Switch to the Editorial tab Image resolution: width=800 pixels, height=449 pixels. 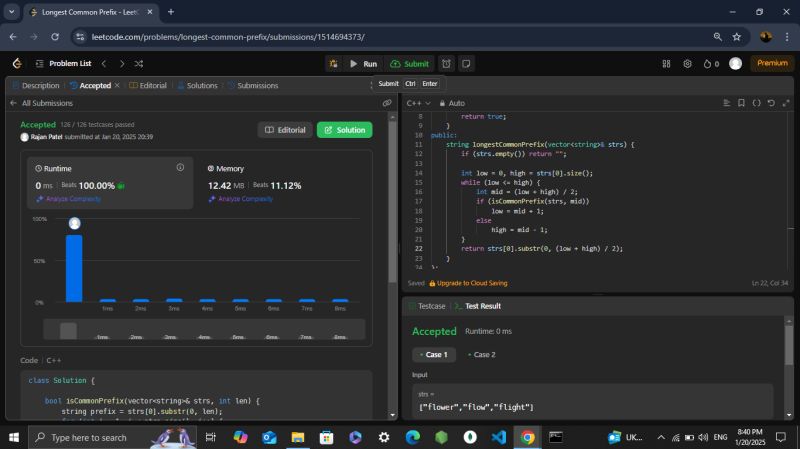148,86
